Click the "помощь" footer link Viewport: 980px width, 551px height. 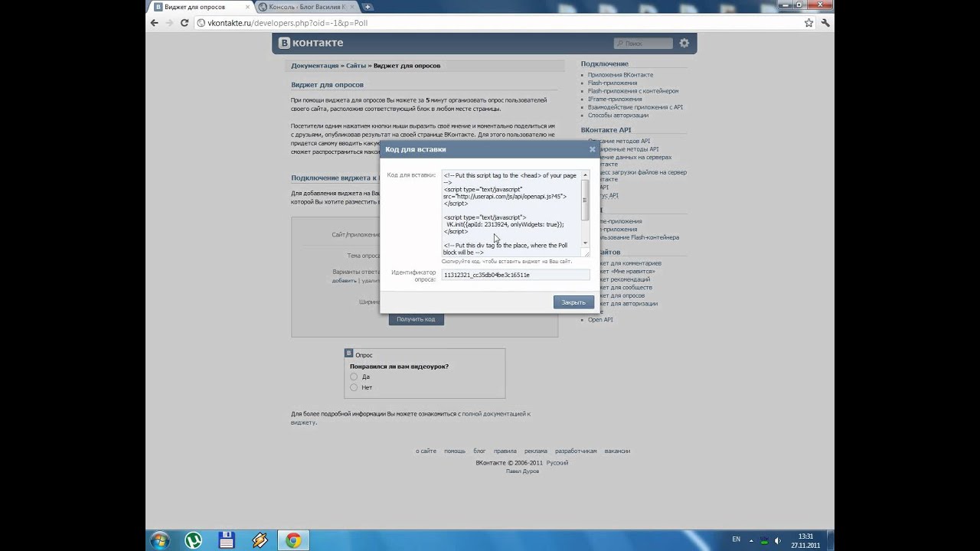455,451
